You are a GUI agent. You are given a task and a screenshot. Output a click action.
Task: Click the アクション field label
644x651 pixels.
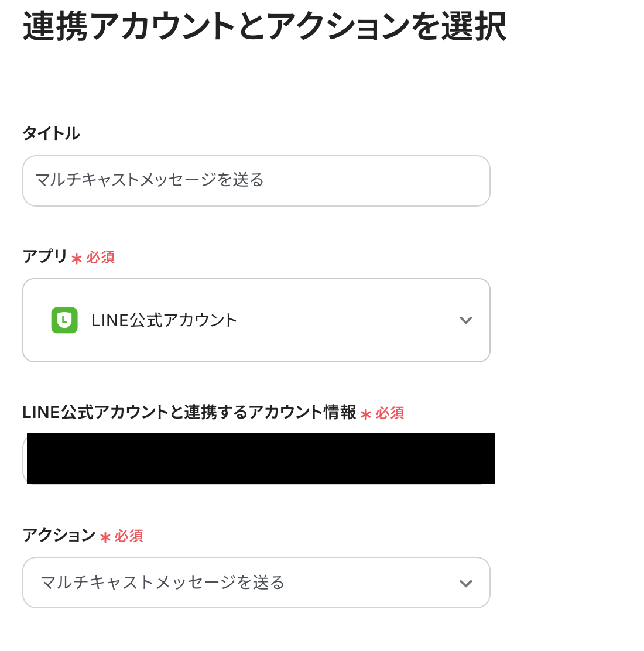click(59, 535)
